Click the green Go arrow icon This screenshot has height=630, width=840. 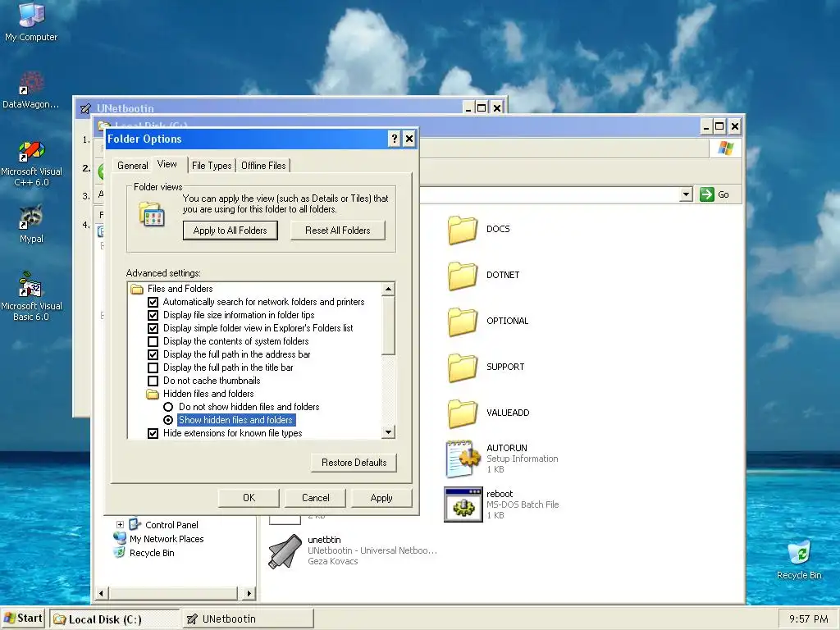(x=706, y=194)
